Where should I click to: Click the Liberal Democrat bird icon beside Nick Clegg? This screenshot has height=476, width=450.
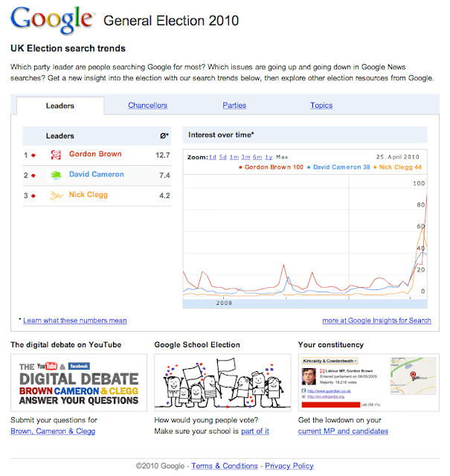(x=56, y=196)
